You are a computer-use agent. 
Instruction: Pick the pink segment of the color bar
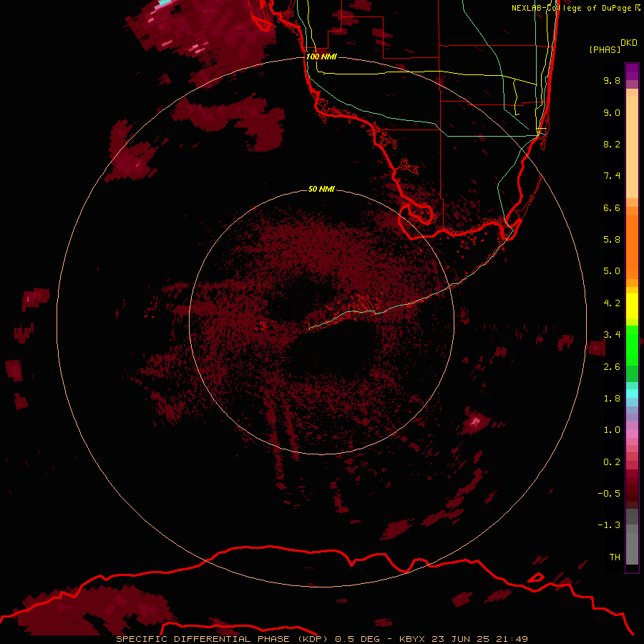pyautogui.click(x=632, y=434)
